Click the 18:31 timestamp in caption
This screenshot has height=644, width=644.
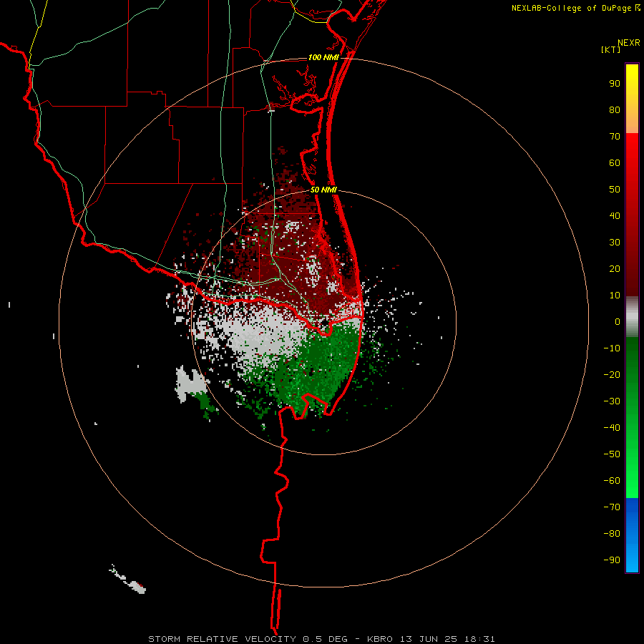point(479,639)
